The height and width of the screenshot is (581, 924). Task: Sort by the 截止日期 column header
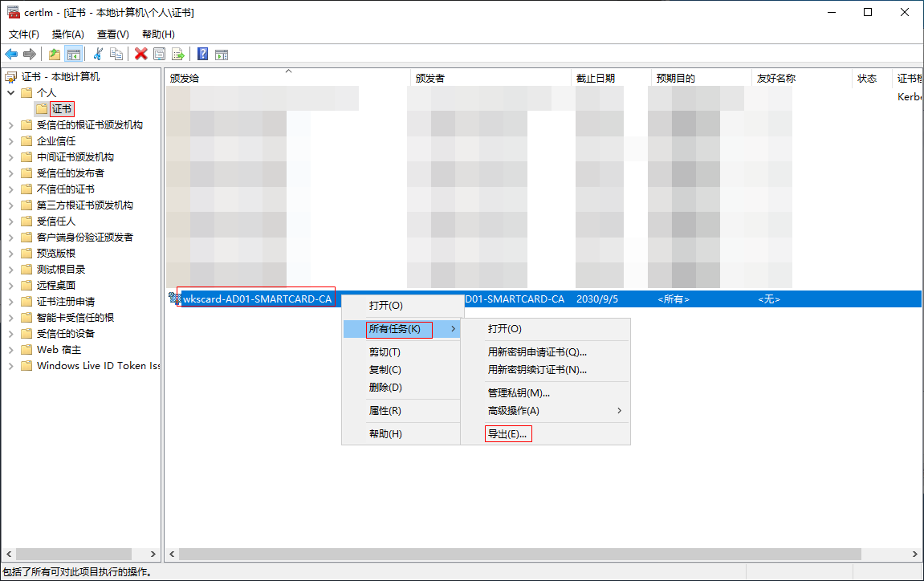pyautogui.click(x=610, y=79)
